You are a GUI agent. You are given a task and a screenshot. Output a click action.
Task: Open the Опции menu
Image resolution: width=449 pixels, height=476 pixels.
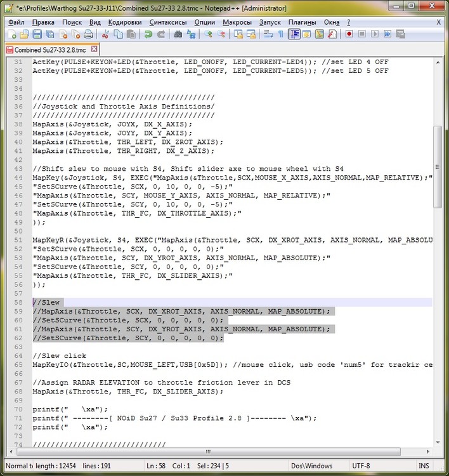204,22
